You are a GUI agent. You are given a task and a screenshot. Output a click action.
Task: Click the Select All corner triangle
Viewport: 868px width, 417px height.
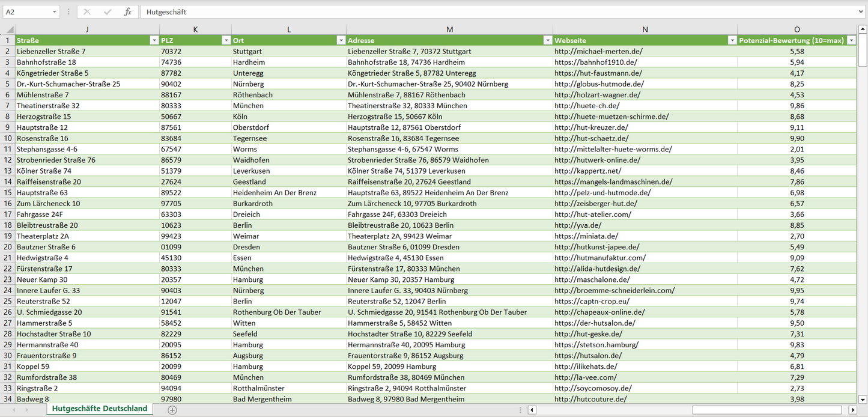10,29
